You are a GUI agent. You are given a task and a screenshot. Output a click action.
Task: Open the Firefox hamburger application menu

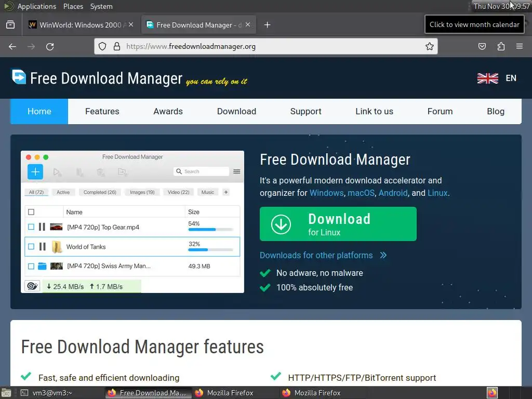tap(519, 46)
